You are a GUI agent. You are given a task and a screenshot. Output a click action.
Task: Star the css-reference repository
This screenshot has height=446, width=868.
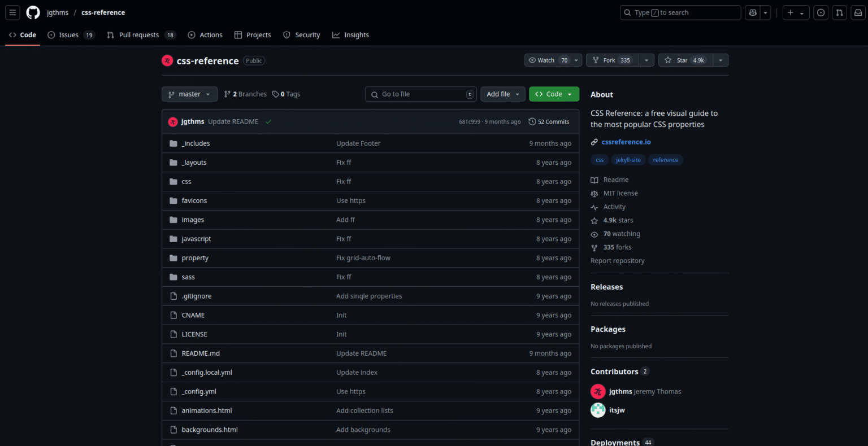(x=685, y=60)
